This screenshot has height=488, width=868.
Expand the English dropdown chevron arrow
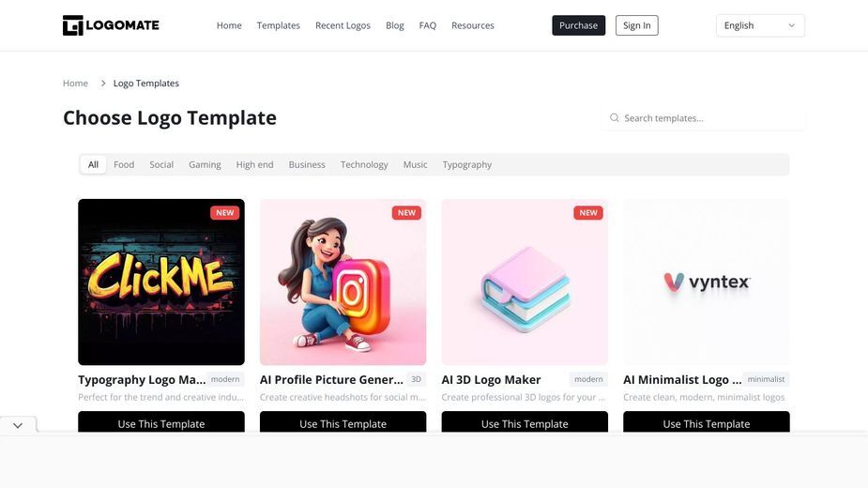click(x=792, y=25)
